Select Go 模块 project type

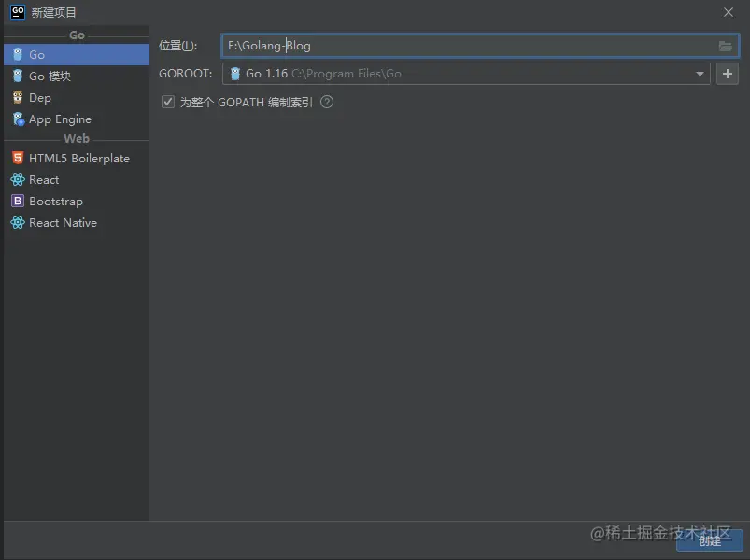click(x=77, y=76)
